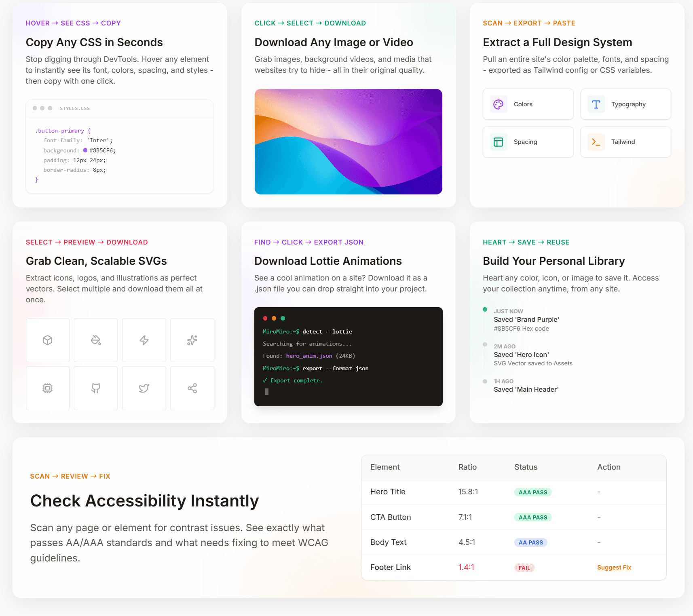This screenshot has width=693, height=616.
Task: Select the paint bucket SVG icon
Action: [x=96, y=340]
